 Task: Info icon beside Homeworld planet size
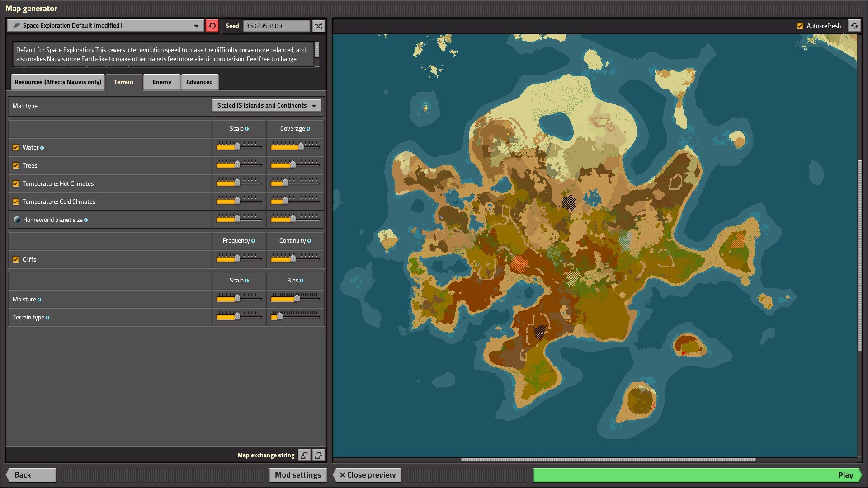point(86,220)
